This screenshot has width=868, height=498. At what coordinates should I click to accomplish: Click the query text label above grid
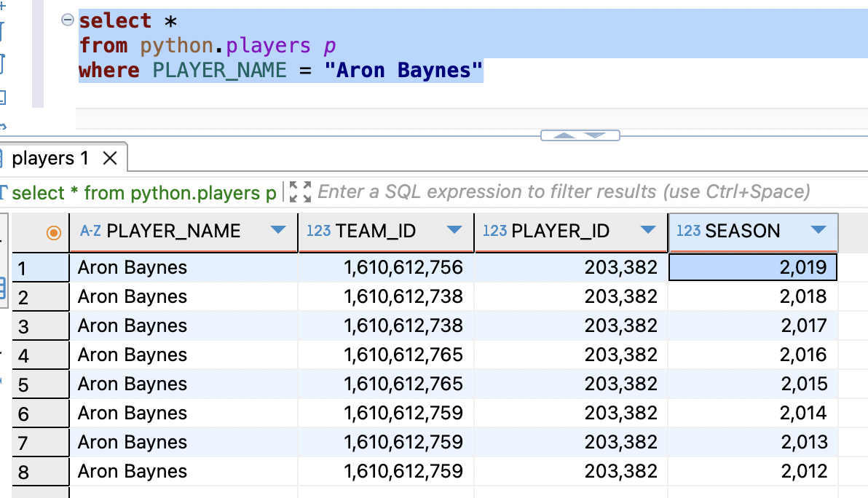coord(144,192)
